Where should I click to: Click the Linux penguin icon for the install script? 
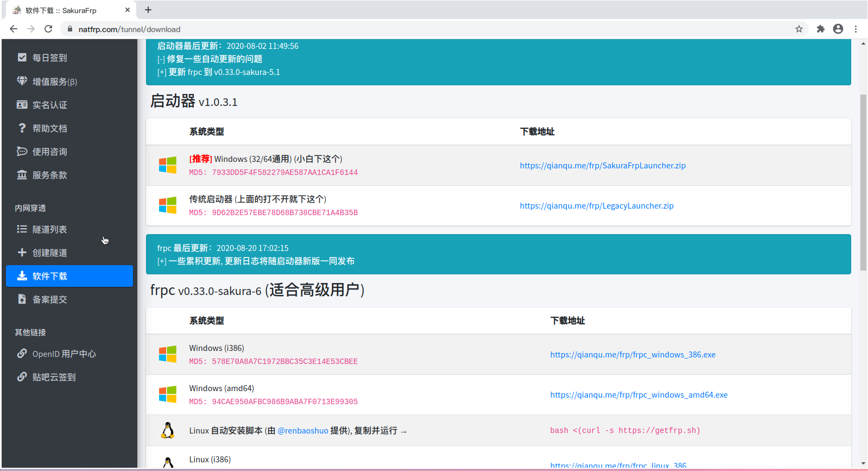168,430
